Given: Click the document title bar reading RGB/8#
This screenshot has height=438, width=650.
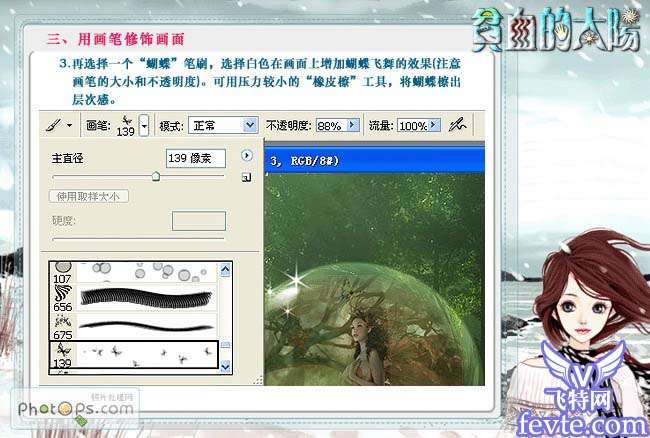Looking at the screenshot, I should coord(374,160).
